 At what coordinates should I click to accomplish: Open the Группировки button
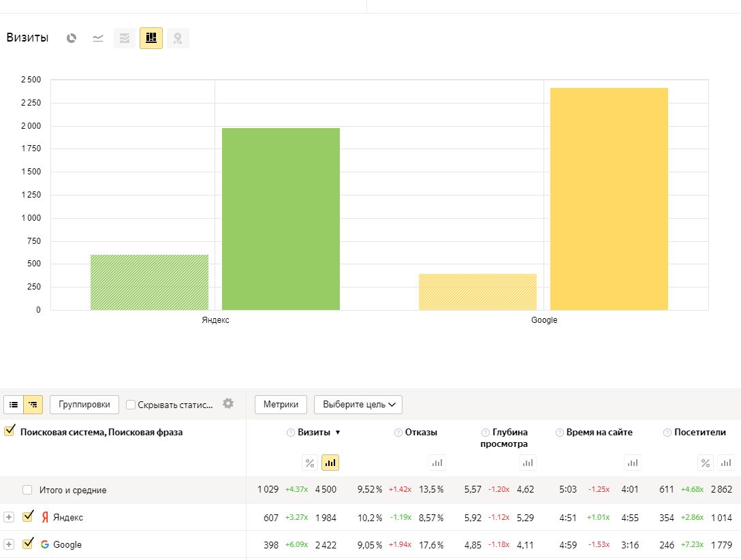click(x=84, y=405)
